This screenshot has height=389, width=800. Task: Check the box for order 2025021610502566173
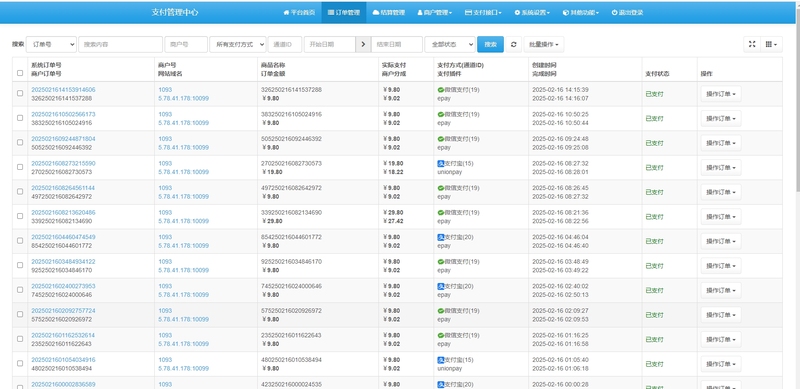pos(20,118)
